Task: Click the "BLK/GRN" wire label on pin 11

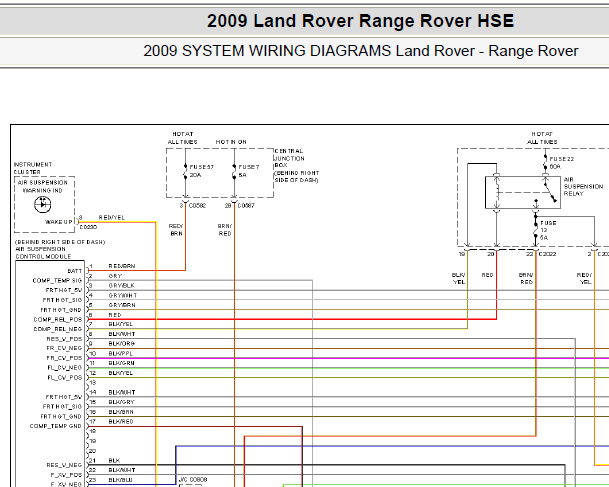Action: (x=122, y=363)
